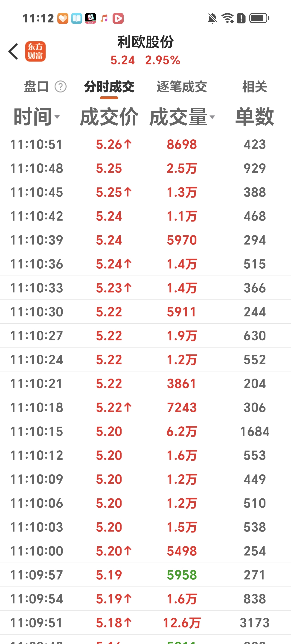
Task: Click the question mark help icon beside 盘口
Action: 61,87
